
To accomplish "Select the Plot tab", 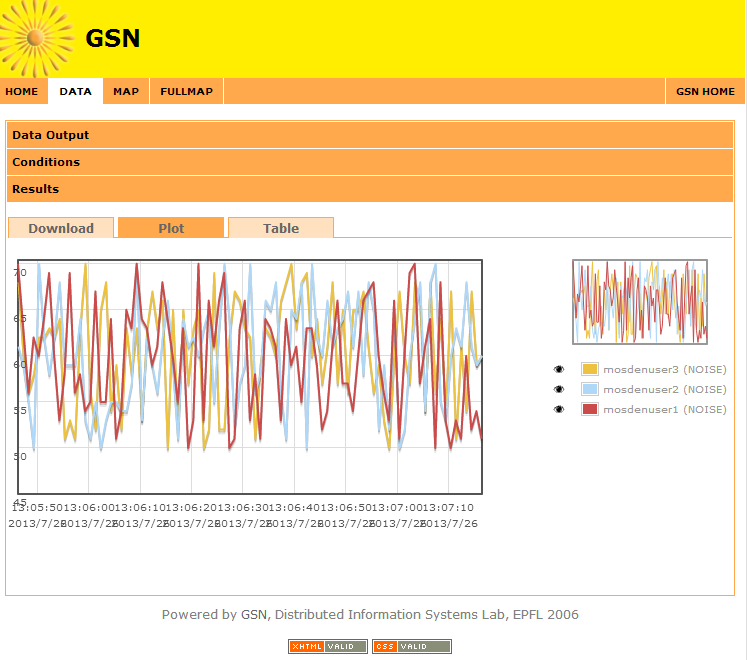I will (x=171, y=228).
